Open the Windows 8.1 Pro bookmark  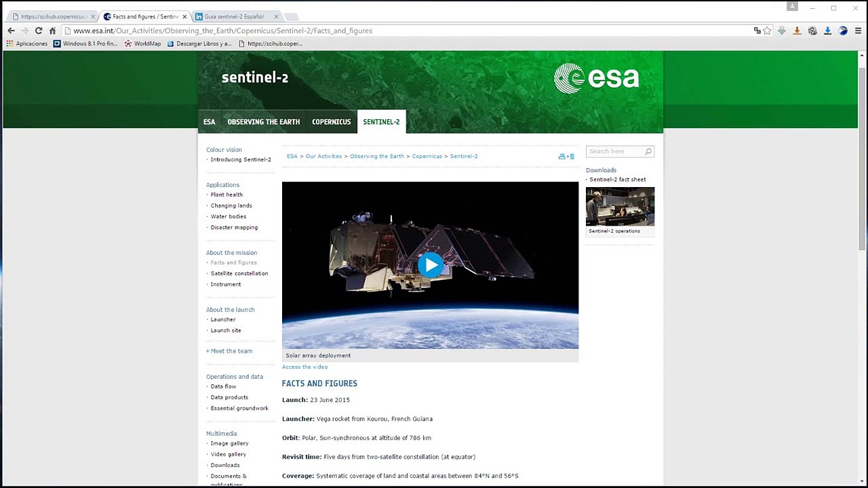click(85, 43)
